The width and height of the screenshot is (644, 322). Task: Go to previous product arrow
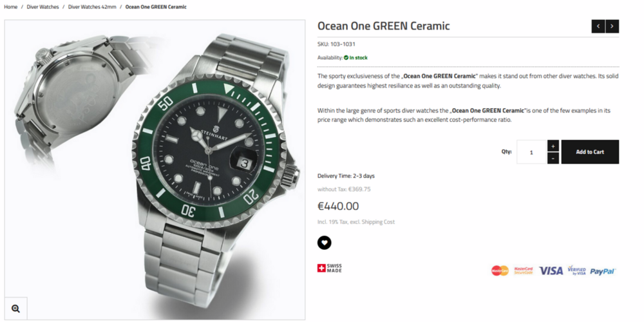[598, 26]
